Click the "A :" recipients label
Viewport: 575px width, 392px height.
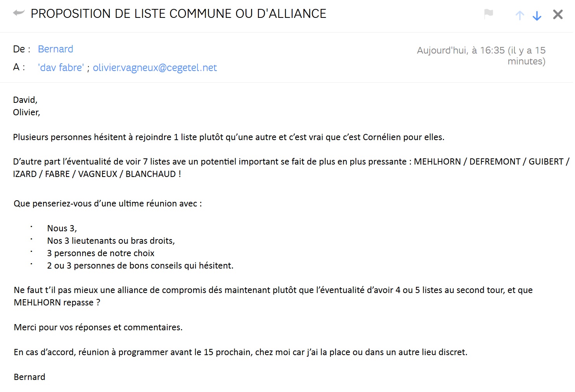(x=19, y=67)
